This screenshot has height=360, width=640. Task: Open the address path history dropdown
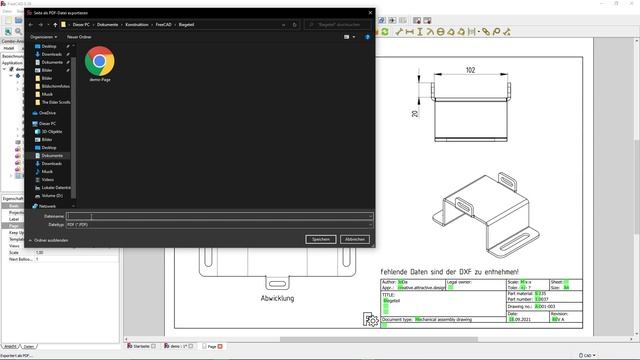click(283, 25)
